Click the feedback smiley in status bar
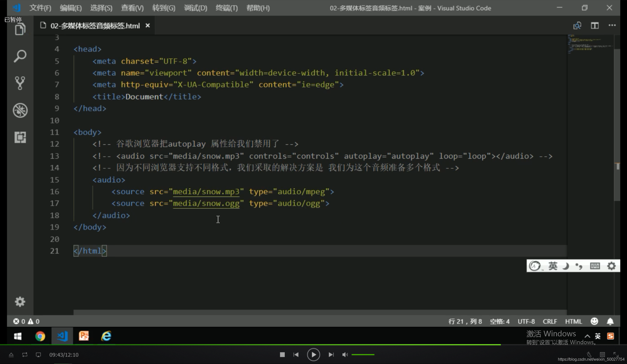 (x=594, y=321)
